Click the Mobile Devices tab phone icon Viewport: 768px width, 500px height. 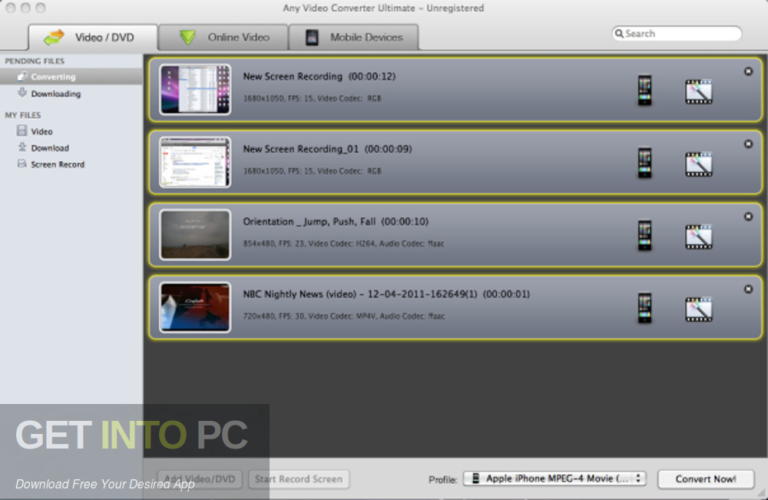coord(312,38)
